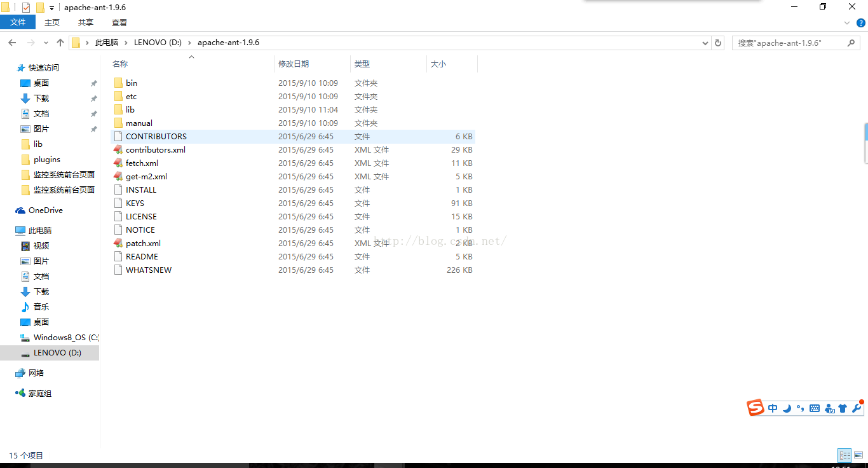
Task: Click the Sogou S logo on IME bar
Action: [x=756, y=408]
